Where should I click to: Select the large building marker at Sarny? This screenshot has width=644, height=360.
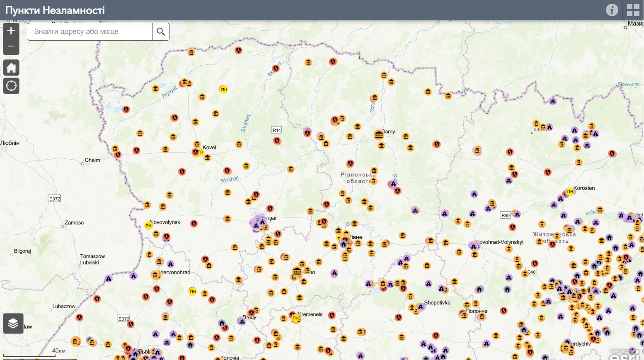(379, 135)
